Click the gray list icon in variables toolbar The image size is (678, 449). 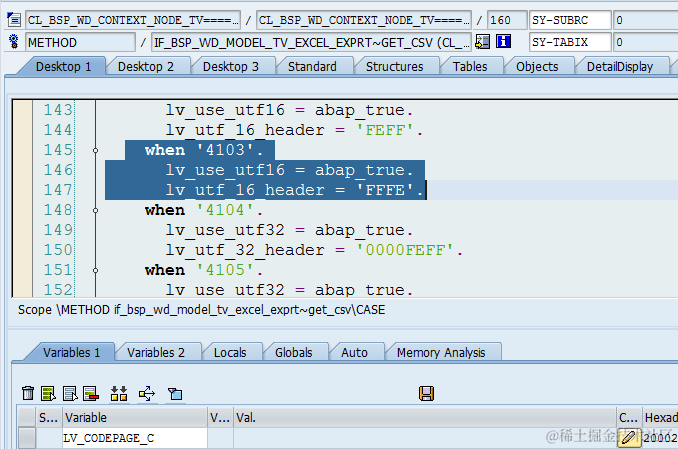click(x=70, y=394)
